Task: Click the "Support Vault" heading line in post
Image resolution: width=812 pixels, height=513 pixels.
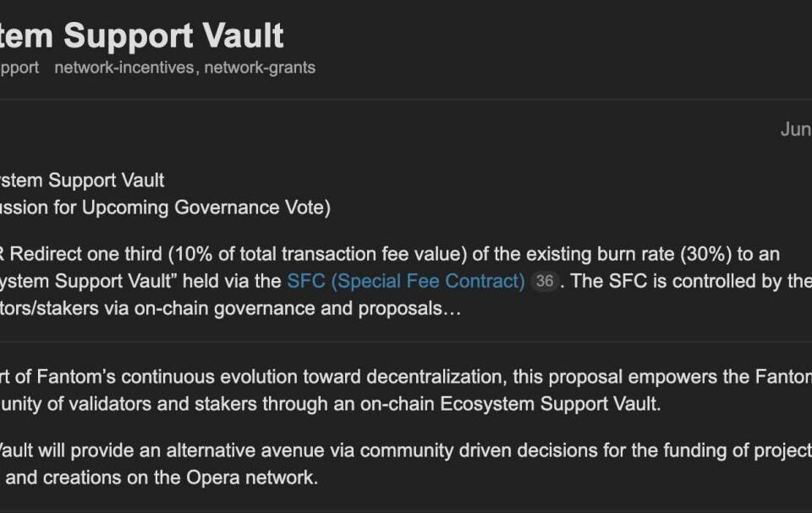Action: tap(82, 180)
